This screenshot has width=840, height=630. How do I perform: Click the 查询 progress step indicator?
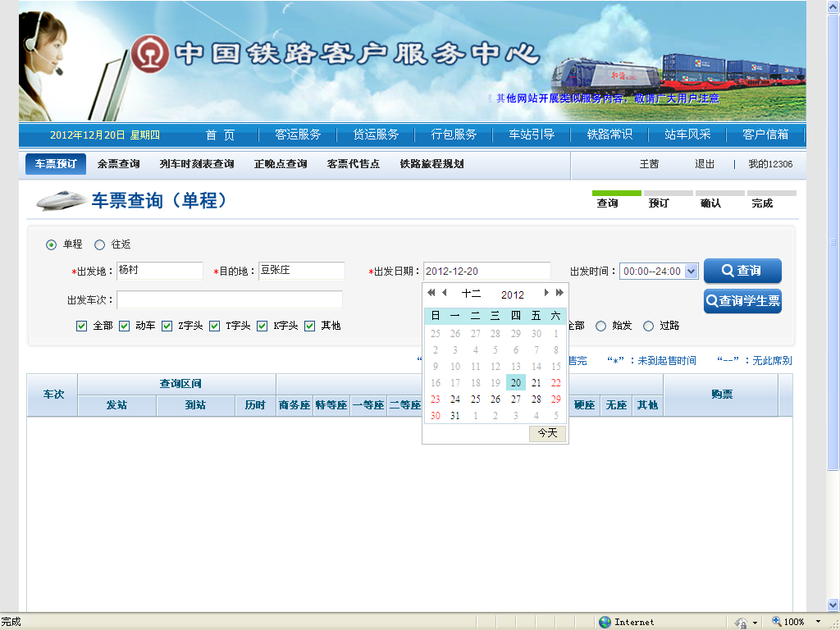coord(617,200)
